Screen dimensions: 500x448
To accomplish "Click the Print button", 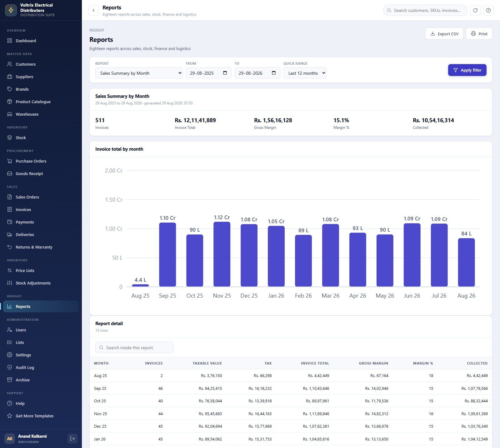I will coord(479,34).
